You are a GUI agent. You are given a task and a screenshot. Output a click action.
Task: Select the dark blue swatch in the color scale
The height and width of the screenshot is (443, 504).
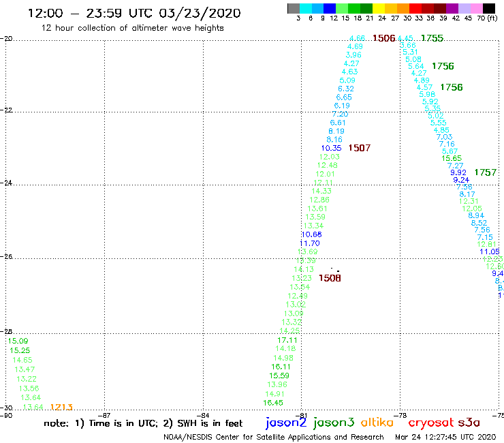[x=330, y=8]
